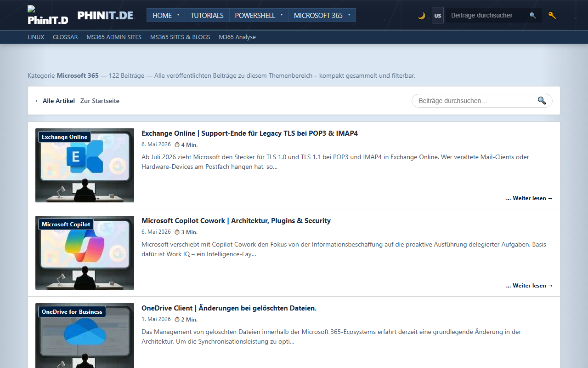
Task: Click the date '1. Mai 2026'
Action: pyautogui.click(x=156, y=319)
